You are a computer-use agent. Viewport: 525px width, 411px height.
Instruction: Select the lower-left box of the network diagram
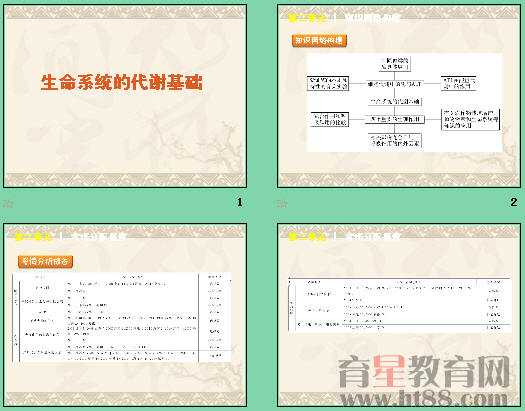330,119
